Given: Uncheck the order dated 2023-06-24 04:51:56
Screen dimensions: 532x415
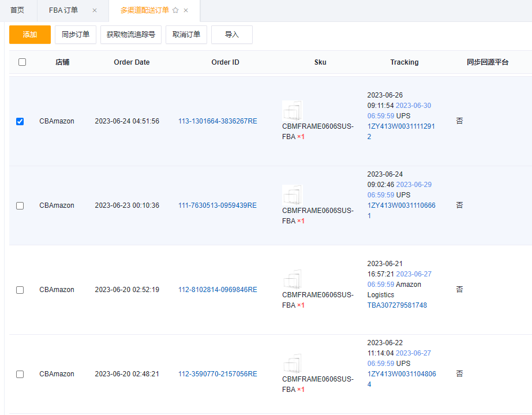Looking at the screenshot, I should coord(20,121).
